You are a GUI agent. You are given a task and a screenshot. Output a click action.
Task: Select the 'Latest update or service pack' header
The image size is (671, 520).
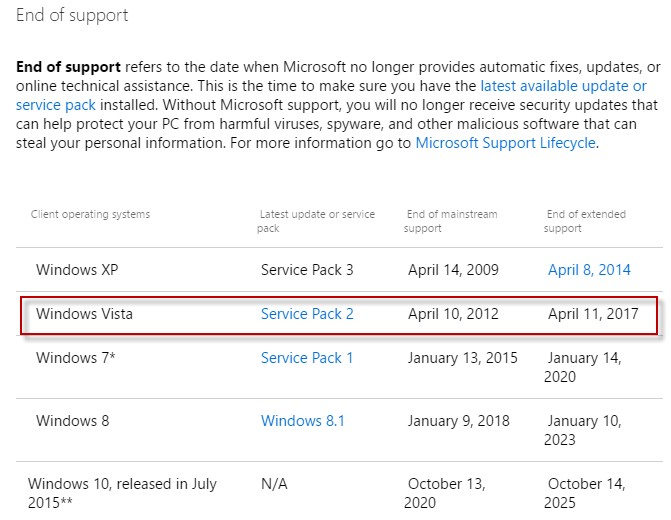(316, 221)
